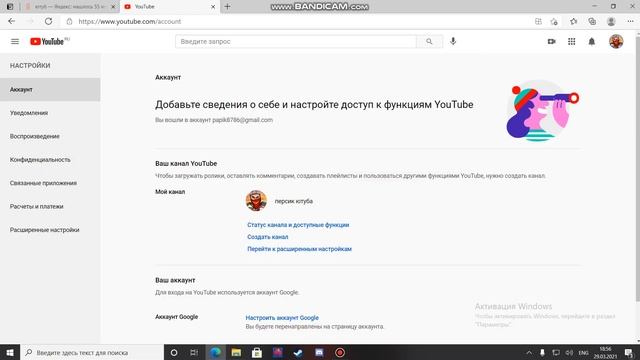Click the volume speaker tray icon

569,352
